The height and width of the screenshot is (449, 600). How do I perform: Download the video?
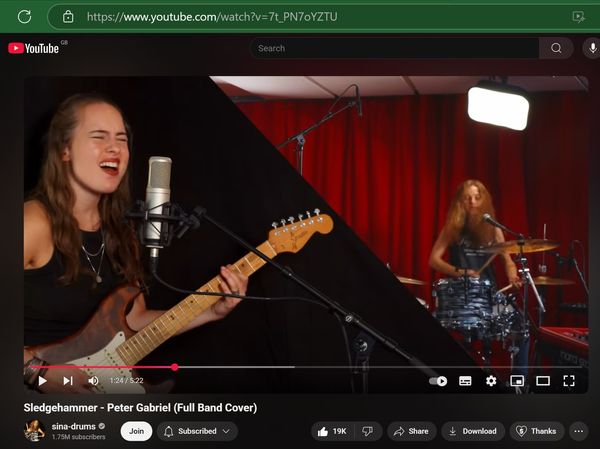pos(473,431)
